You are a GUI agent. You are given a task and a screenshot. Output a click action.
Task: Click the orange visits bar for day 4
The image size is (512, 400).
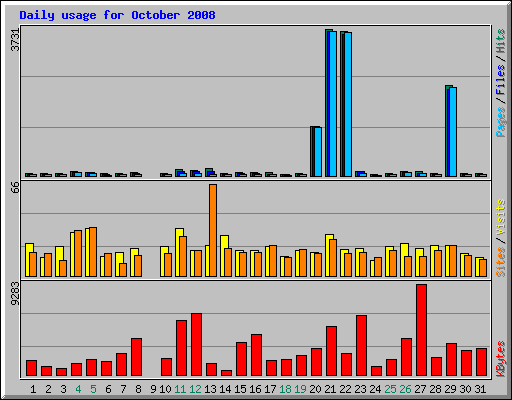[x=78, y=253]
